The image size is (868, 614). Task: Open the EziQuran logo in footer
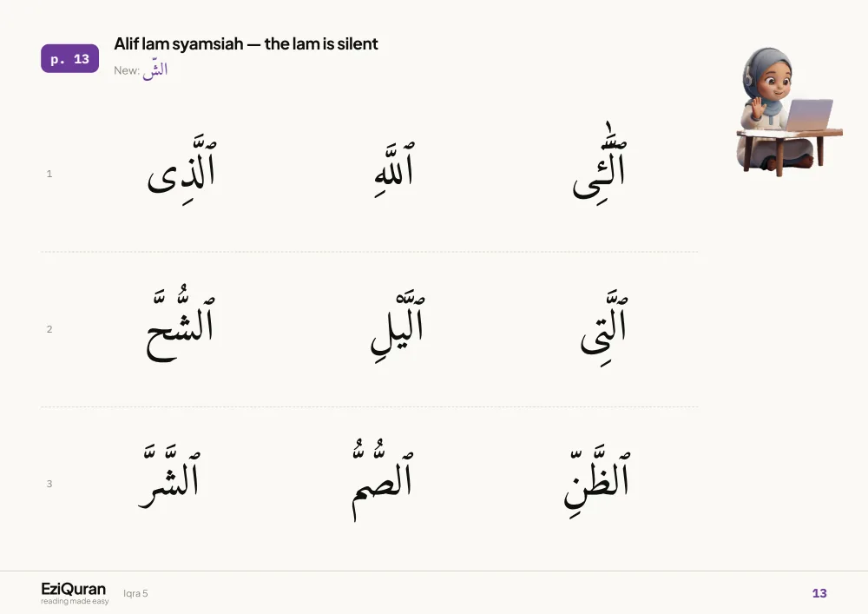[x=74, y=589]
